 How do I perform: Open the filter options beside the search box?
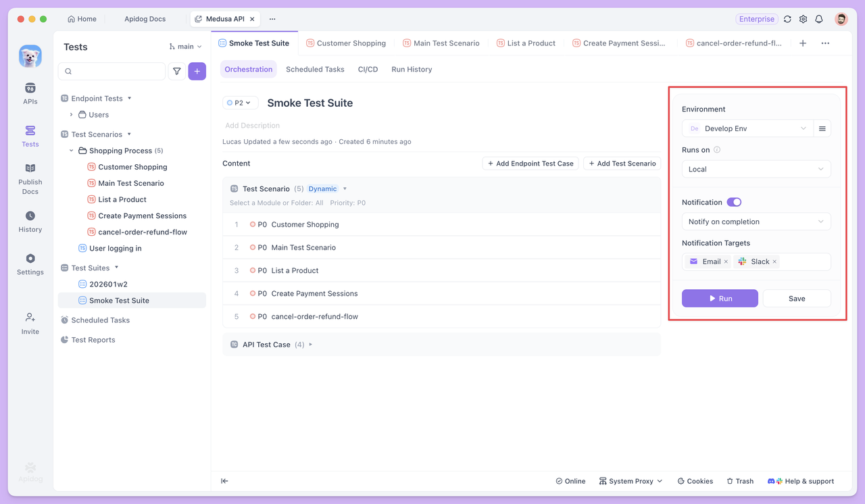(x=176, y=71)
